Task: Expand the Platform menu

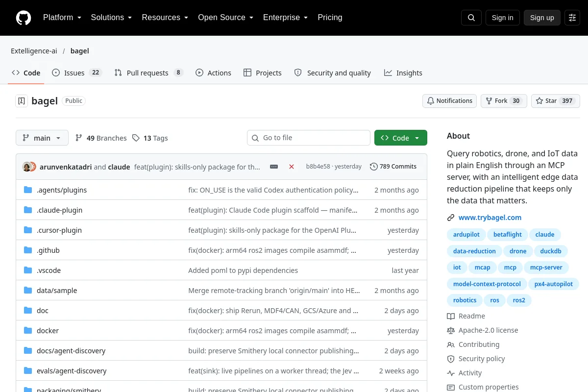Action: 62,18
